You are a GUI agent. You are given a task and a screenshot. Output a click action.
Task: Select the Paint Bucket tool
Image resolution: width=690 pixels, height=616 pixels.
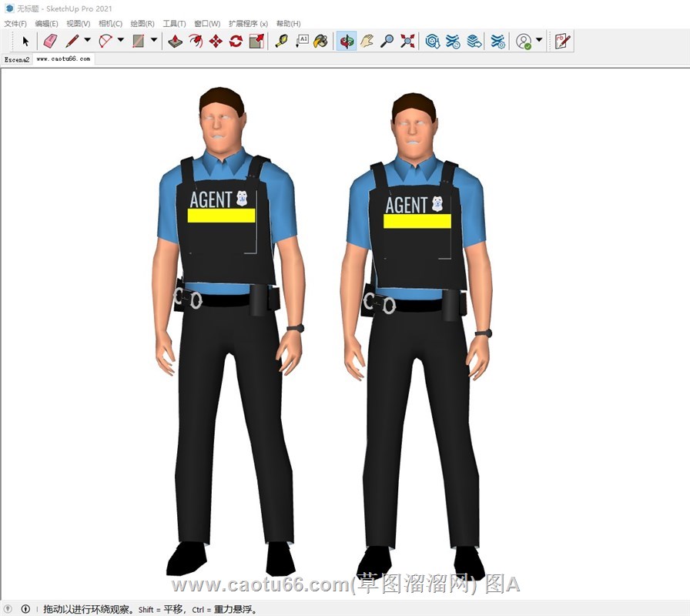point(321,41)
